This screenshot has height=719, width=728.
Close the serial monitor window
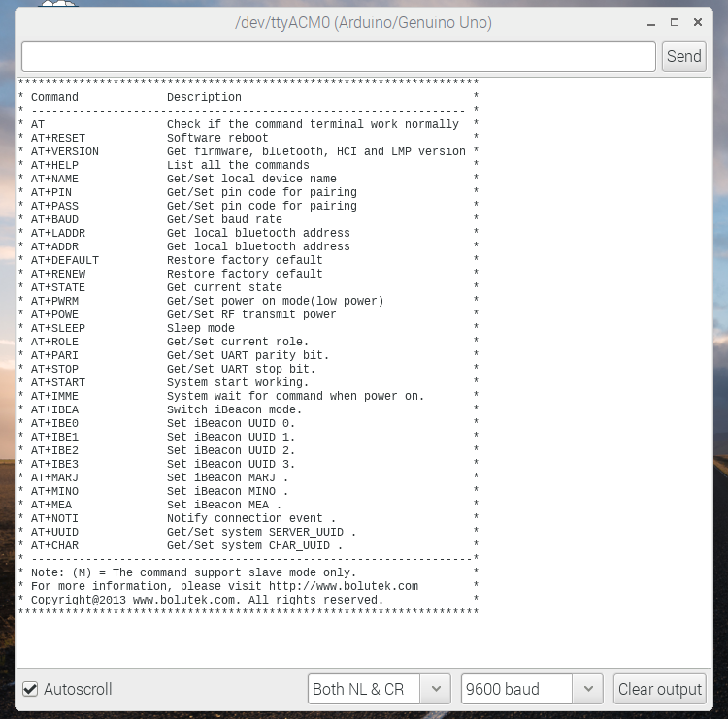click(x=697, y=22)
